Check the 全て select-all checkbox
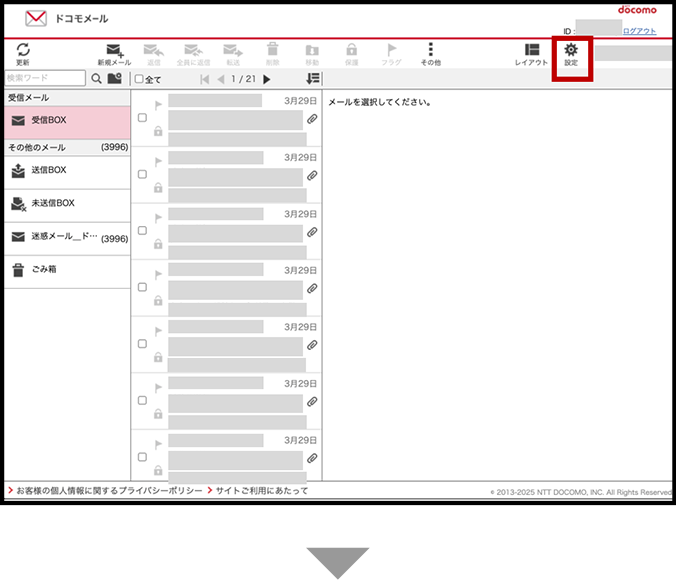 pyautogui.click(x=139, y=79)
